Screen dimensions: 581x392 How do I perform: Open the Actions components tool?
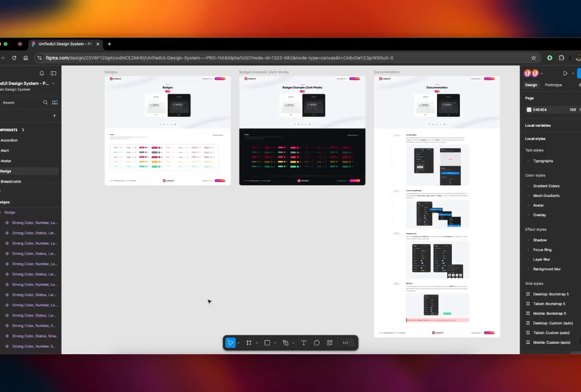tap(330, 343)
